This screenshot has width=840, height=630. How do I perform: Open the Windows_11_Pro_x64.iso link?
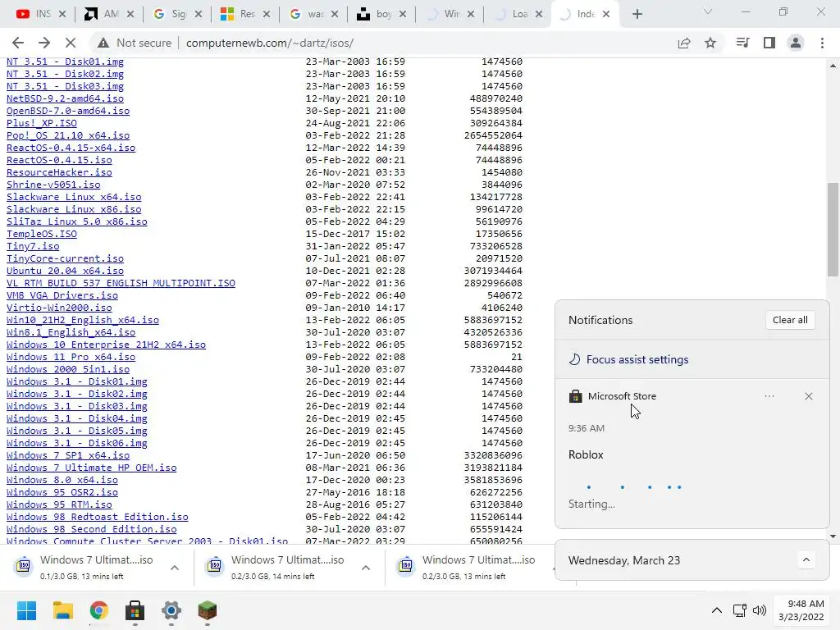pos(71,358)
